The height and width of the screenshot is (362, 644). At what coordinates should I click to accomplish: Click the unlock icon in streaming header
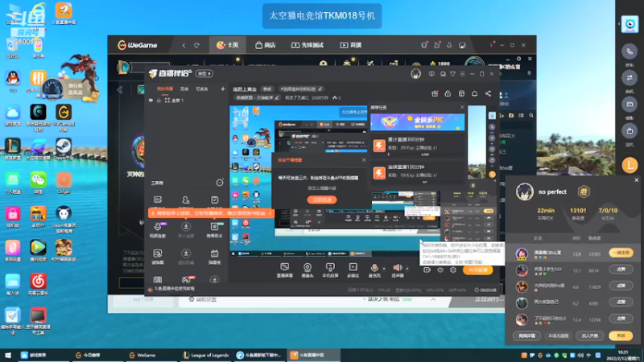[448, 93]
